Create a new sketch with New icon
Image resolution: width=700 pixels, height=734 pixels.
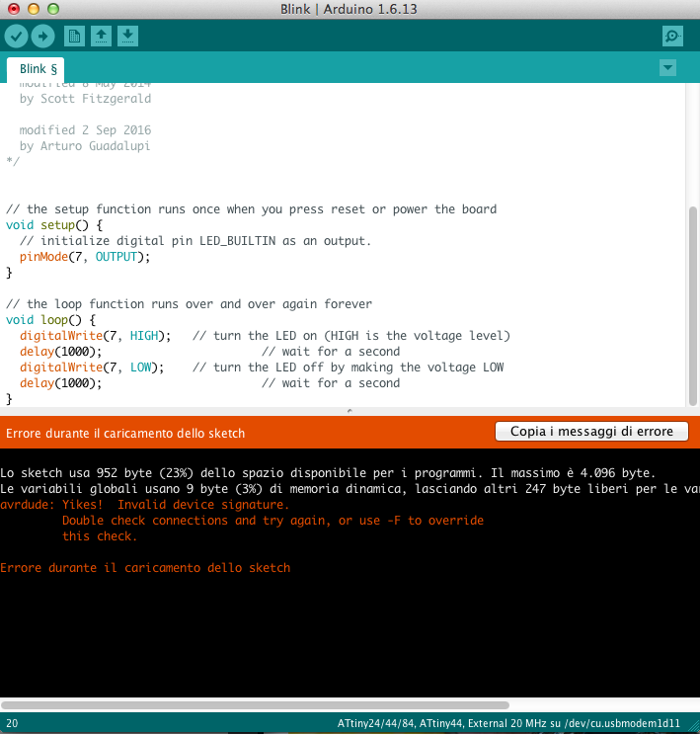coord(74,36)
